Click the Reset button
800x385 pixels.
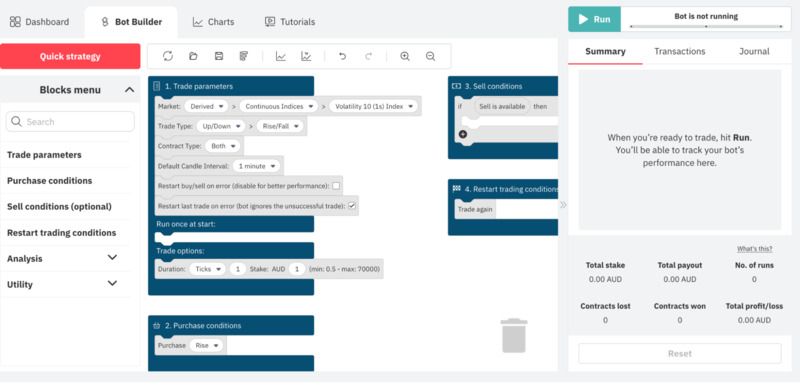680,353
